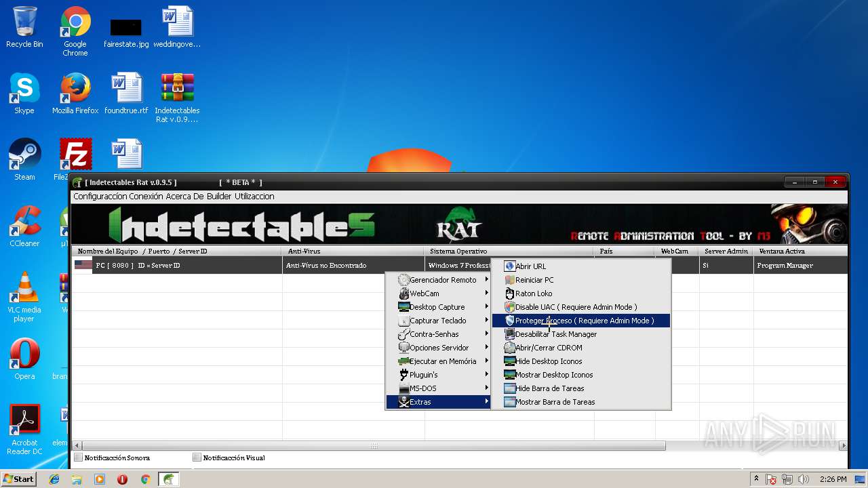Open Indetectables Rat archive on desktop
Screen dimensions: 868x488
pos(177,98)
